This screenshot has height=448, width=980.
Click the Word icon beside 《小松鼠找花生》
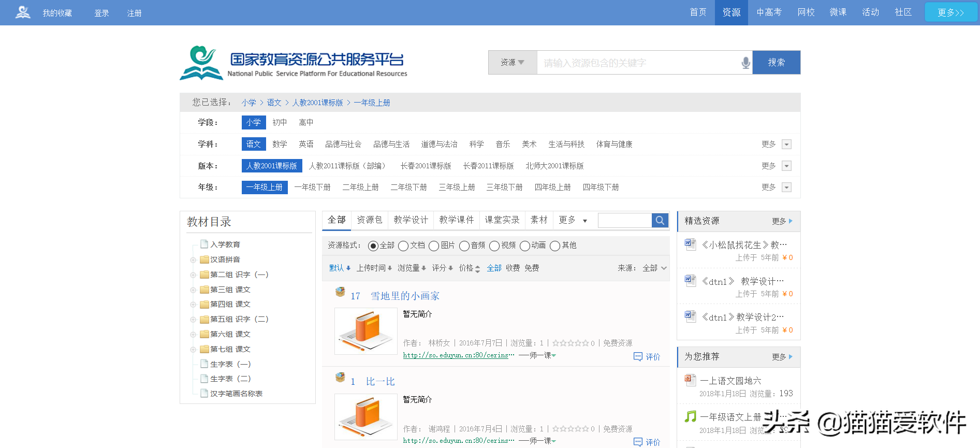[x=690, y=244]
